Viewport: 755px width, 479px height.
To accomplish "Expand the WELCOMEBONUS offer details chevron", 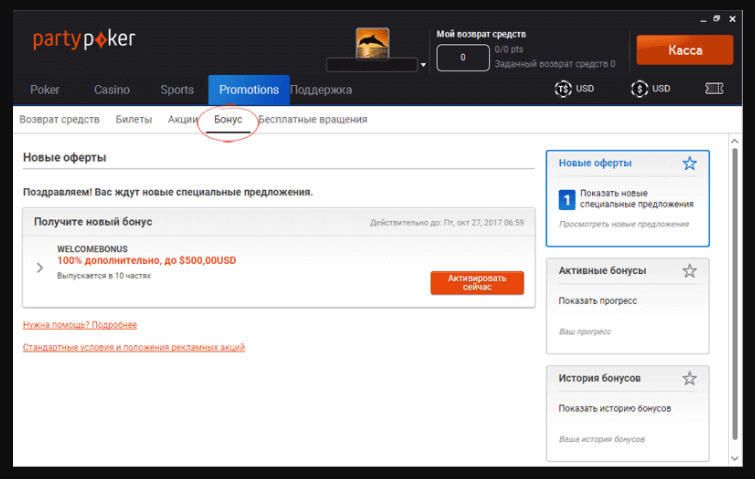I will click(40, 267).
